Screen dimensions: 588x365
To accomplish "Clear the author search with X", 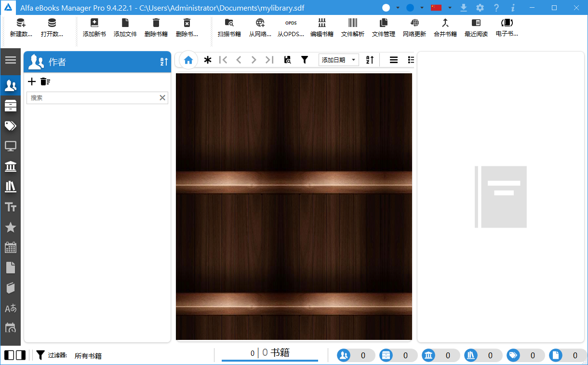I will (162, 98).
